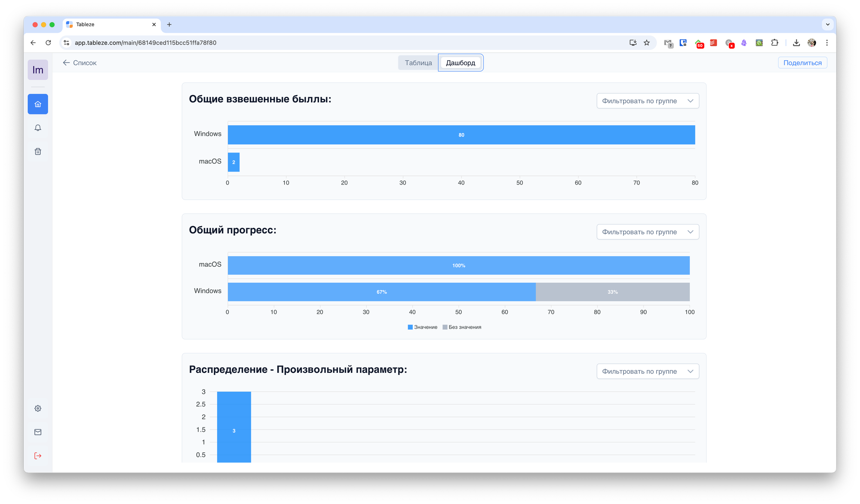Select the Дашборд tab

461,63
